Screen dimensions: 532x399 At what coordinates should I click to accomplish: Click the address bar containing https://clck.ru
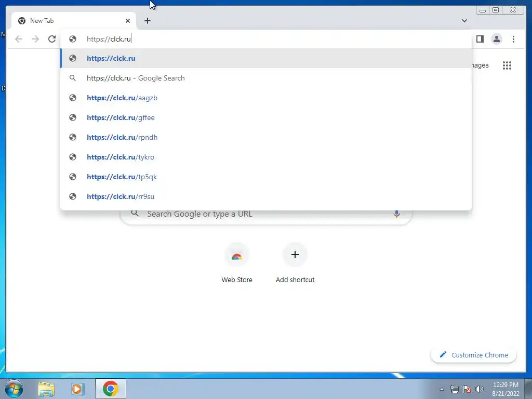point(266,39)
